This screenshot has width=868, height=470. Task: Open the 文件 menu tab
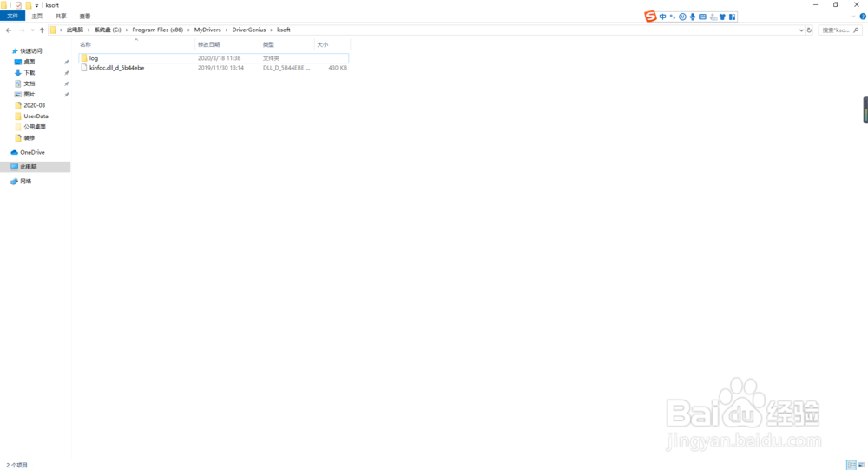click(x=13, y=17)
